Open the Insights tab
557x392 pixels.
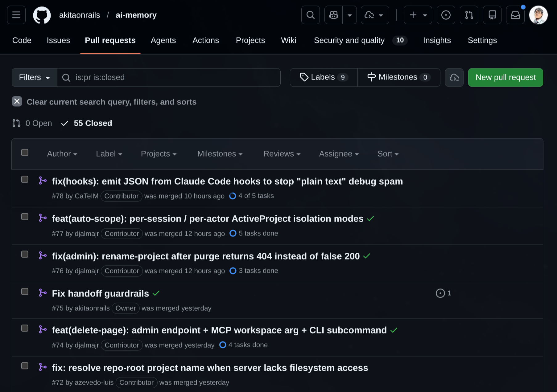(437, 40)
